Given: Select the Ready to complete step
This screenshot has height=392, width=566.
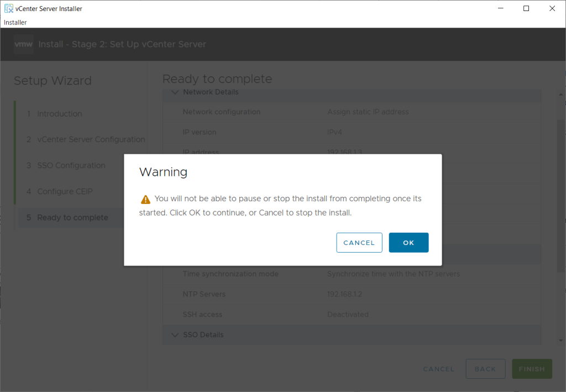Looking at the screenshot, I should tap(72, 218).
